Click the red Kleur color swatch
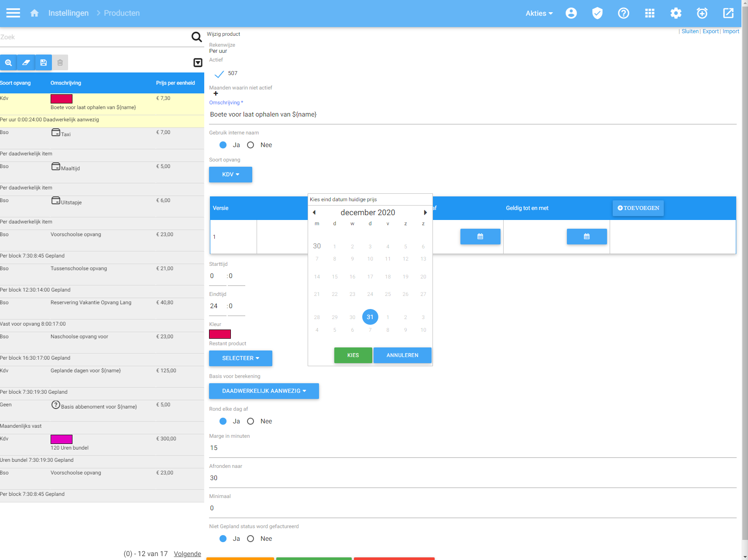Viewport: 748px width, 560px height. 220,334
